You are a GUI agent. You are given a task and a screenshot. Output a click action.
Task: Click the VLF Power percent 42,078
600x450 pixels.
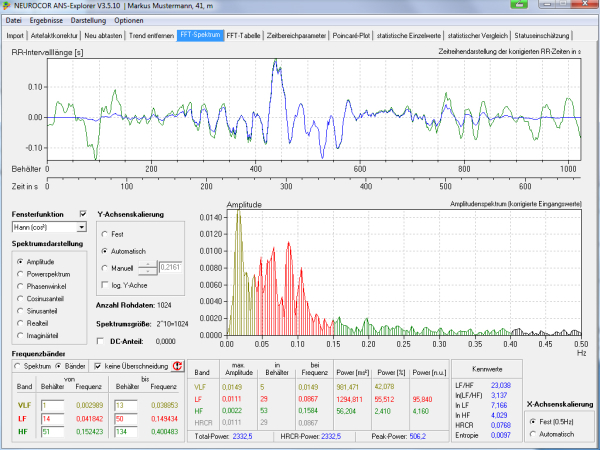pos(386,387)
